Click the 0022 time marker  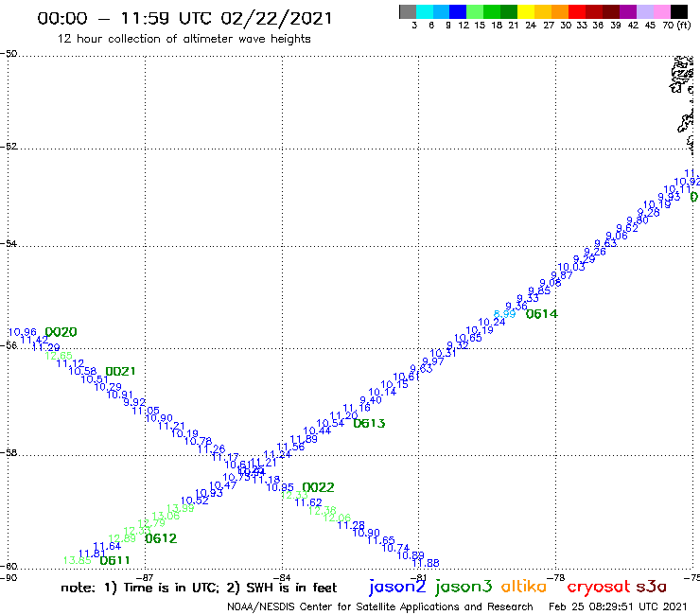(318, 487)
